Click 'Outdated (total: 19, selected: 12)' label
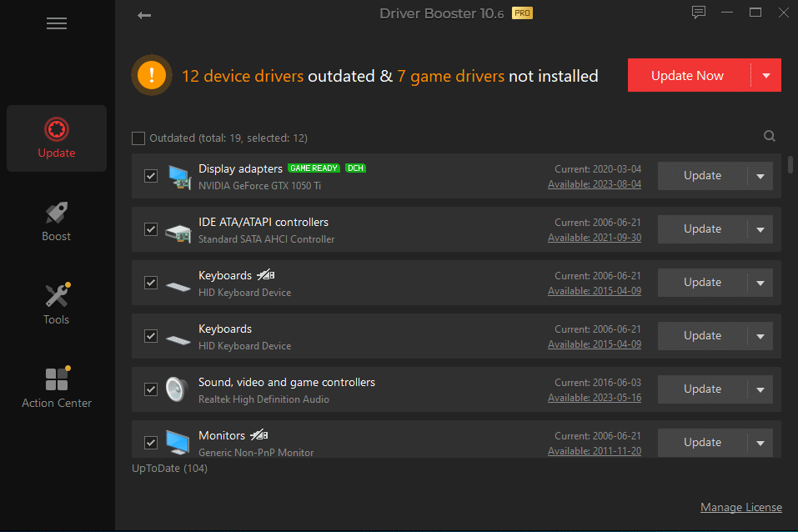Image resolution: width=798 pixels, height=532 pixels. pyautogui.click(x=228, y=138)
